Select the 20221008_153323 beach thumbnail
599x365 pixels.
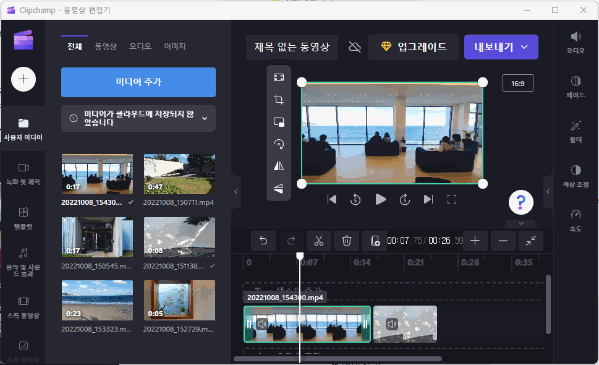97,300
